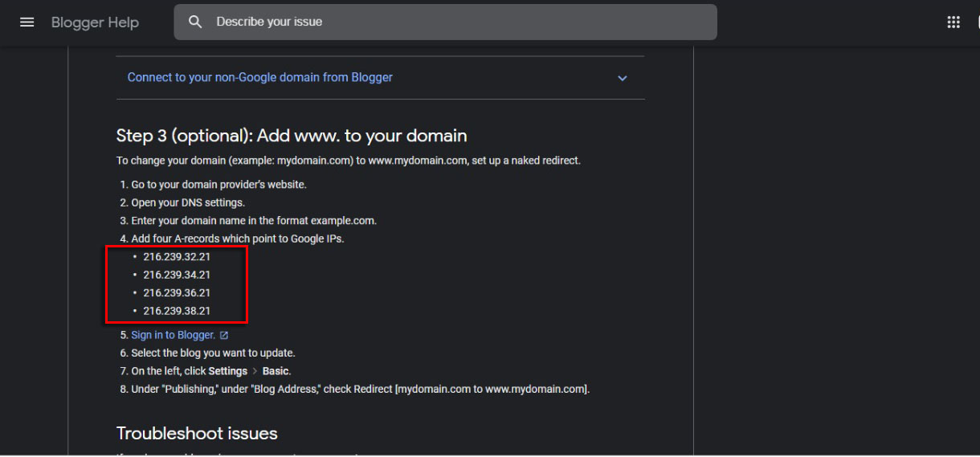Go to the Blogger Help home title
980x457 pixels.
(95, 22)
